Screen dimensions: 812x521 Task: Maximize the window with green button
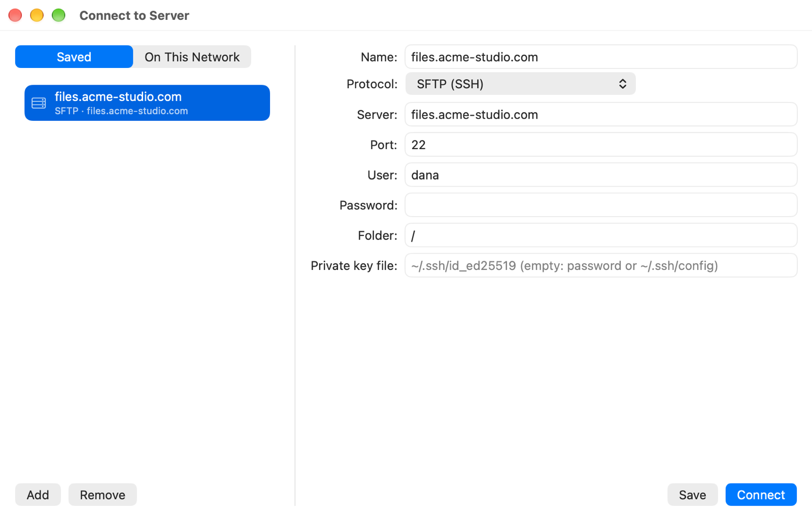(59, 15)
